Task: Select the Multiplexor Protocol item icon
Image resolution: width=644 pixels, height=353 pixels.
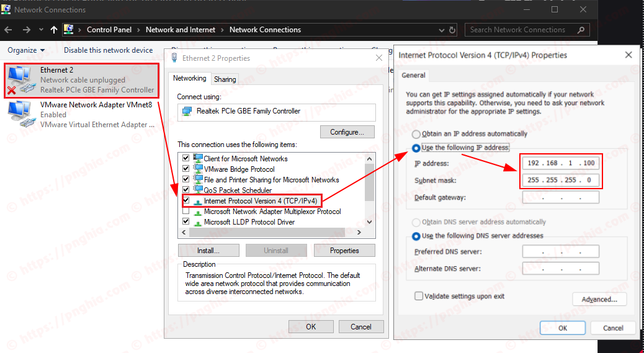Action: point(198,212)
